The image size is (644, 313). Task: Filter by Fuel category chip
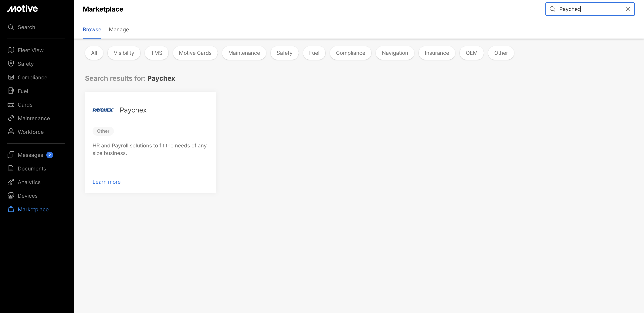pos(314,53)
